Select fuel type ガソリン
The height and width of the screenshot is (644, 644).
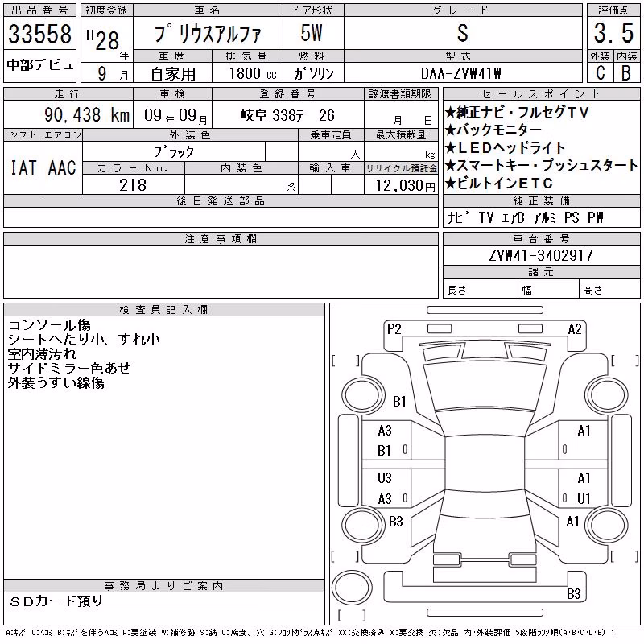point(313,73)
